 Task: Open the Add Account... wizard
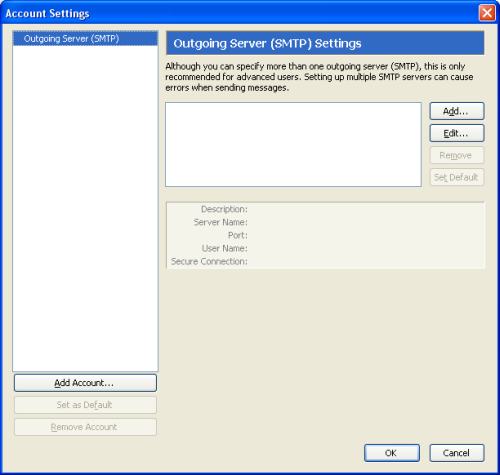click(85, 383)
